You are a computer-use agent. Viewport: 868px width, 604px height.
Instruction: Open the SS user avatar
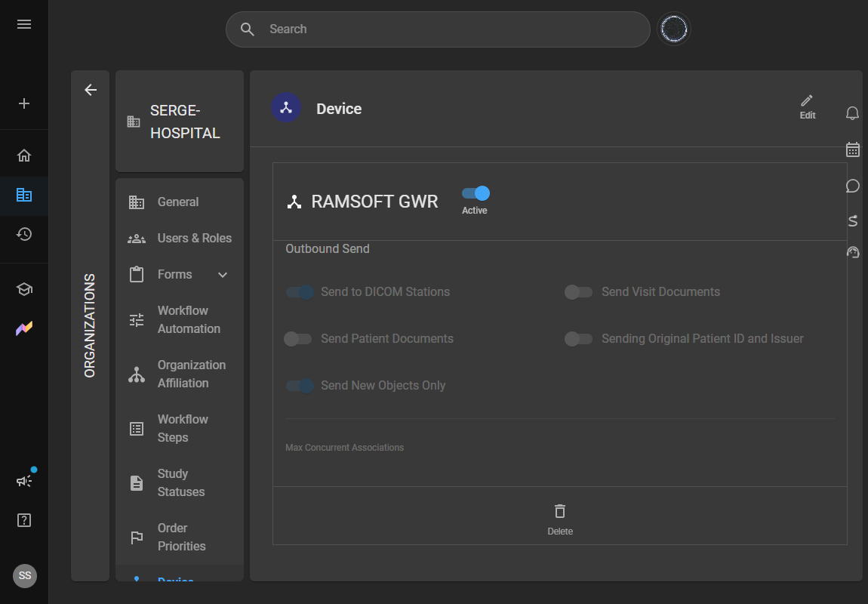[25, 576]
